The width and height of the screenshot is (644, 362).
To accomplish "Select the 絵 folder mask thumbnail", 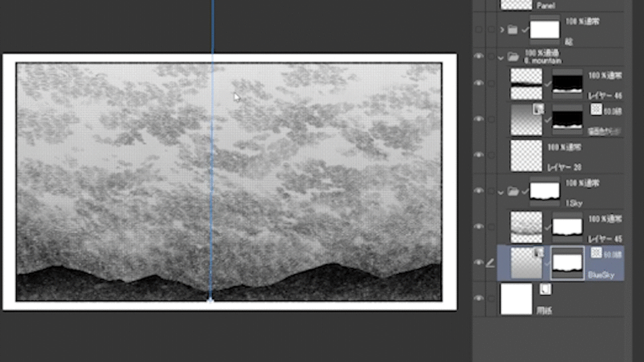I will [x=545, y=30].
